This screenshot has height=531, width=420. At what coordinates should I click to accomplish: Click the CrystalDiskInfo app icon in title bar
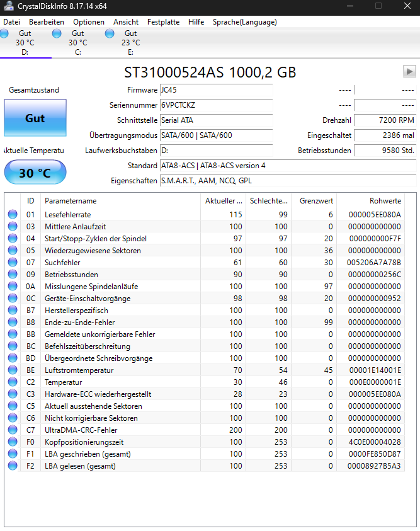click(x=8, y=6)
